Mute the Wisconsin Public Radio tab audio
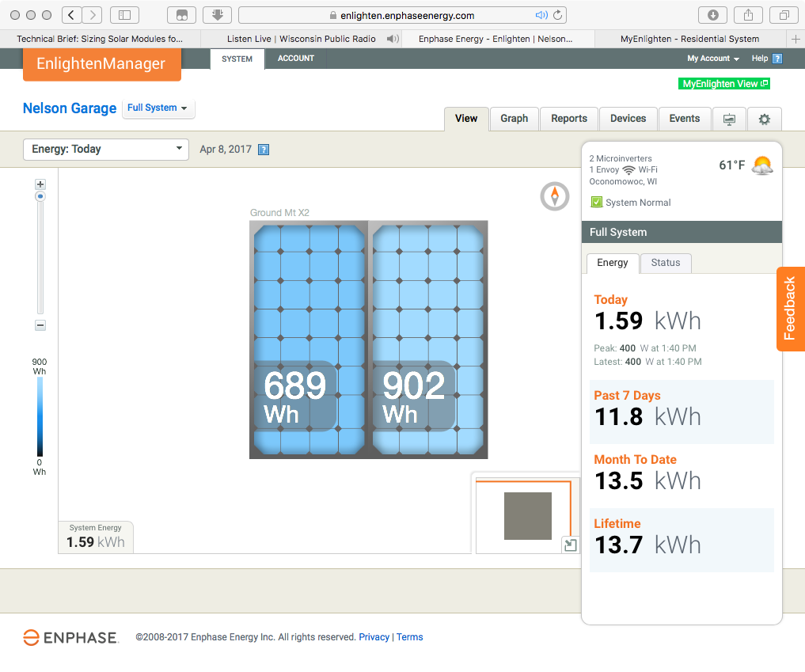This screenshot has width=805, height=672. [392, 39]
